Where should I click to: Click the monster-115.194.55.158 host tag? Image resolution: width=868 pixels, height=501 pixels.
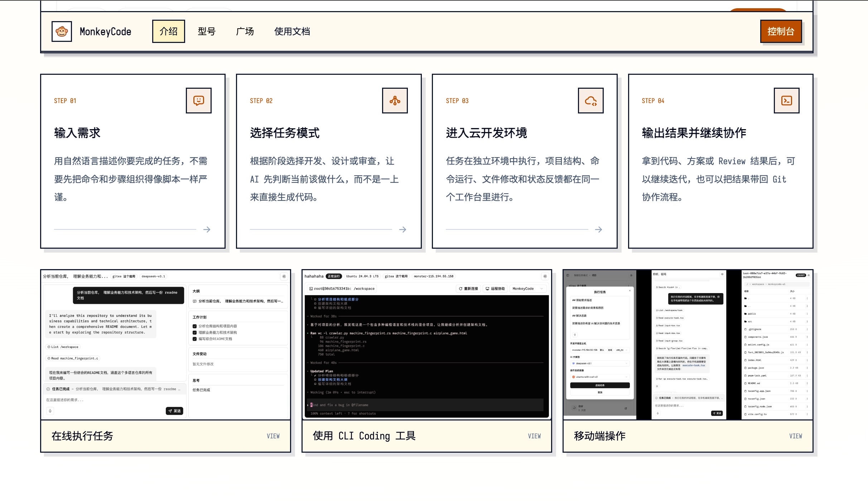coord(433,276)
